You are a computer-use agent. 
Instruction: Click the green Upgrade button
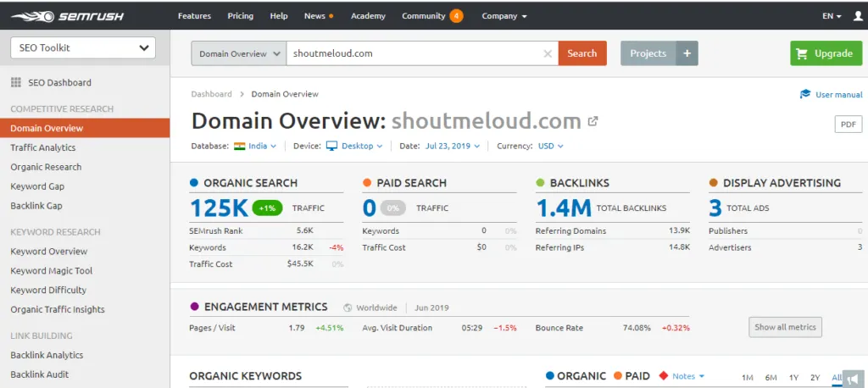(x=826, y=53)
